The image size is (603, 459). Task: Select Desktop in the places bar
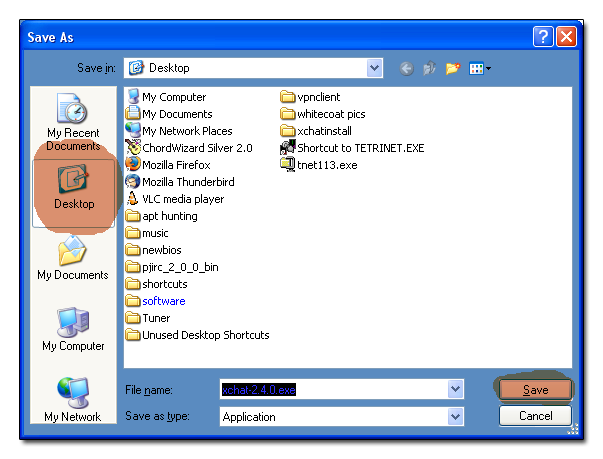[73, 184]
